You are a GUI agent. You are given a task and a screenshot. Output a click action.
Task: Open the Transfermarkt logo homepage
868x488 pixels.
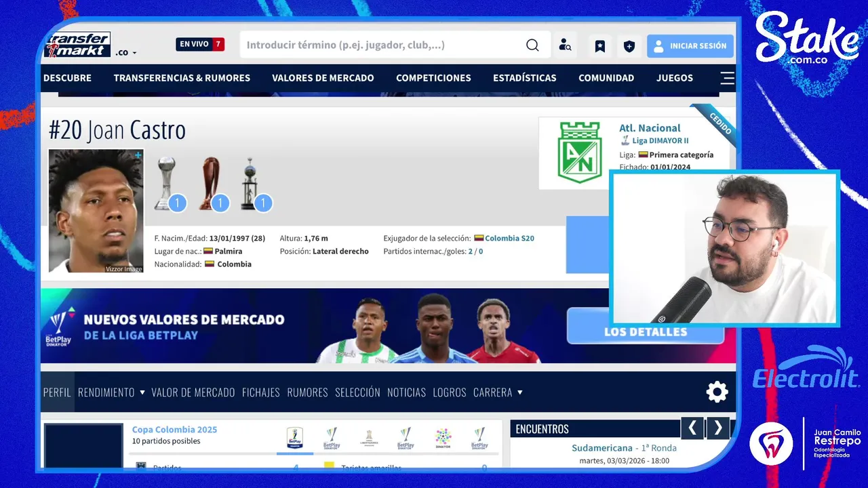(77, 45)
